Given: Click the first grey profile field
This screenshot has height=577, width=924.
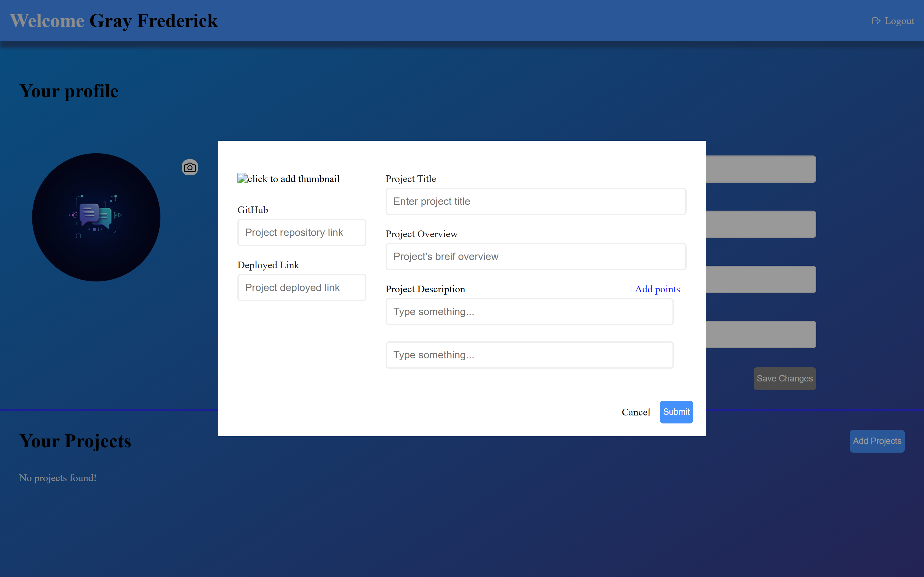Looking at the screenshot, I should 761,169.
